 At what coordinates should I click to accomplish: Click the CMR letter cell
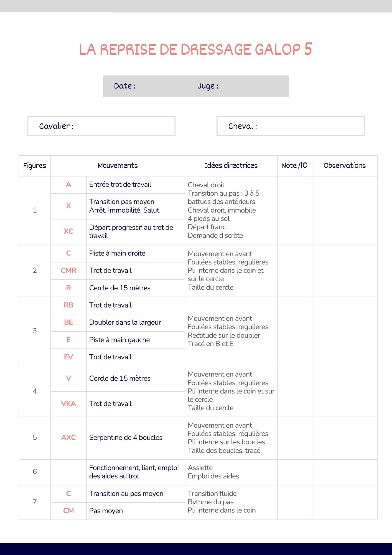point(68,271)
